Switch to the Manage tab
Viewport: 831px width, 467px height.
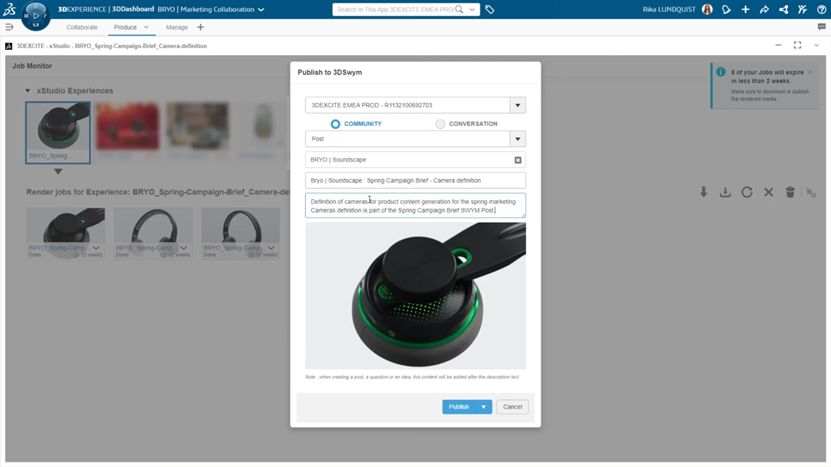[176, 27]
